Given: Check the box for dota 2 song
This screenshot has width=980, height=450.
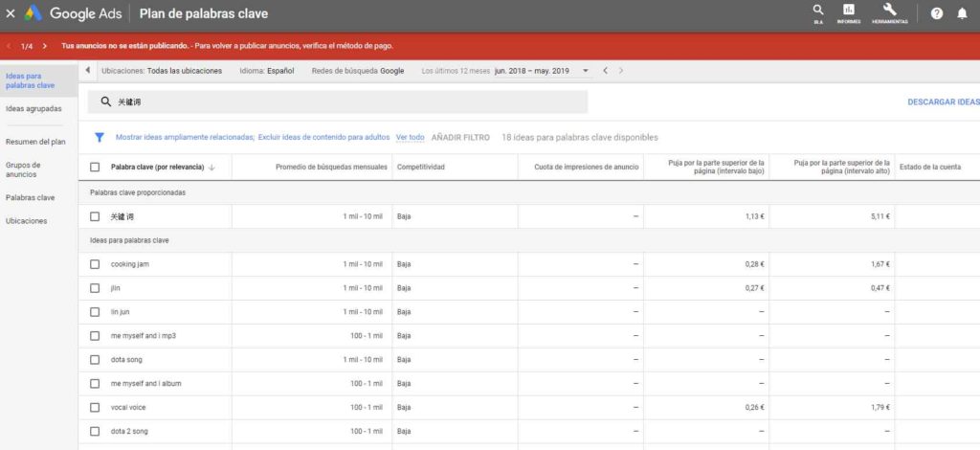Looking at the screenshot, I should click(95, 431).
